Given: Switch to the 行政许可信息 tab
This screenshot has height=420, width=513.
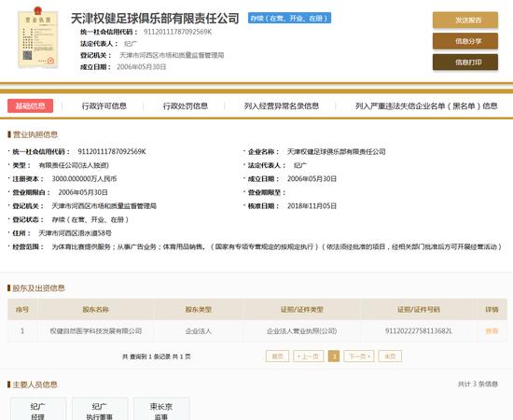Looking at the screenshot, I should tap(104, 105).
